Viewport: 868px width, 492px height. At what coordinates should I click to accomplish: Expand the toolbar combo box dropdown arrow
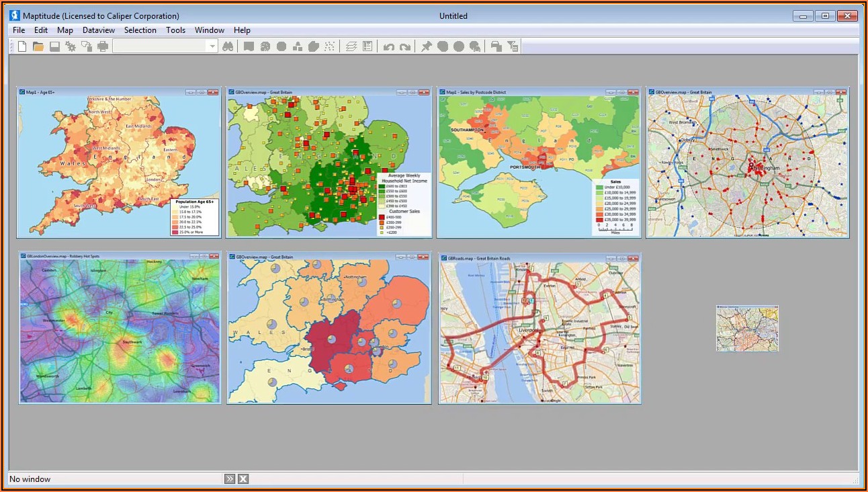click(212, 46)
